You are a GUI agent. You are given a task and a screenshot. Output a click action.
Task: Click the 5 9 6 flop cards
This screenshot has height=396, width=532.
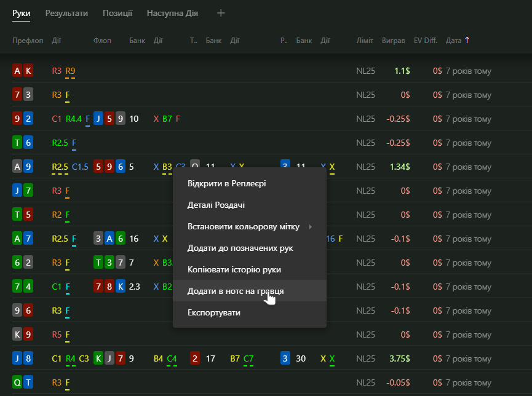(109, 167)
